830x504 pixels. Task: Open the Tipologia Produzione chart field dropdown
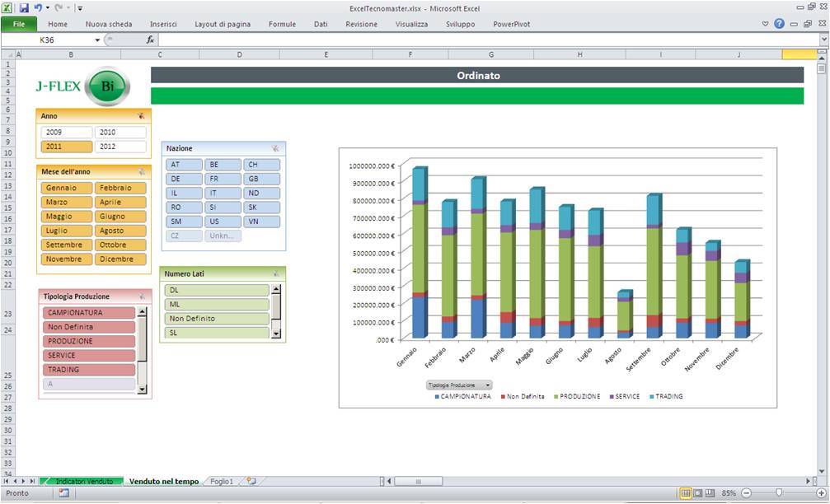tap(459, 385)
